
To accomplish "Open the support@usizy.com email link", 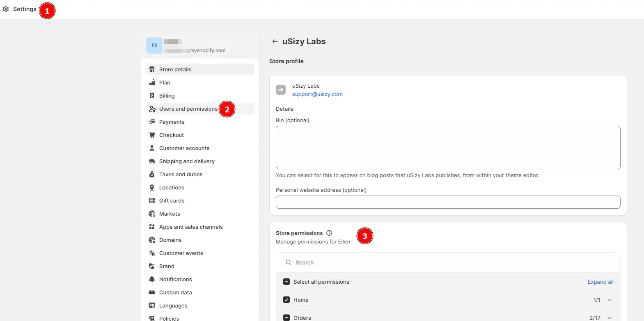I will pos(317,94).
